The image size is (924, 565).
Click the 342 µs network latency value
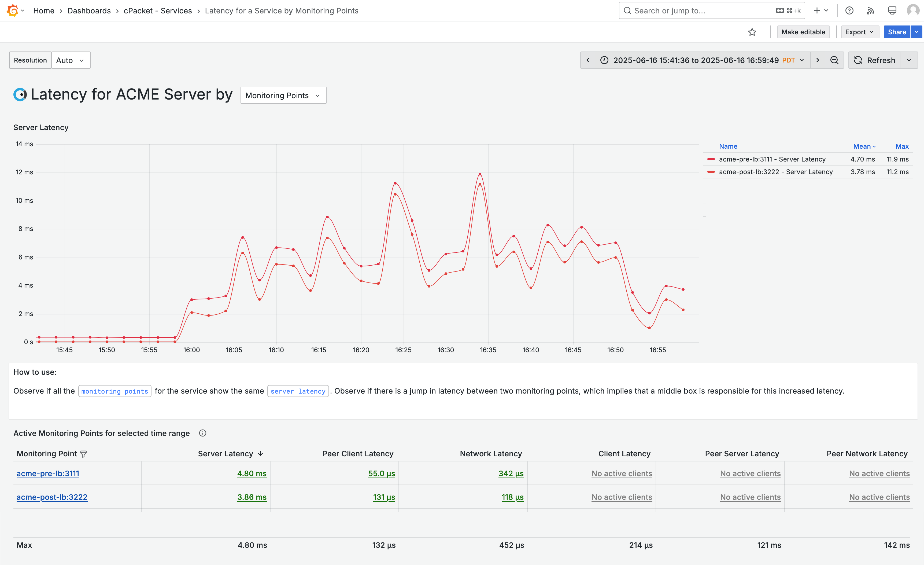[x=511, y=474]
